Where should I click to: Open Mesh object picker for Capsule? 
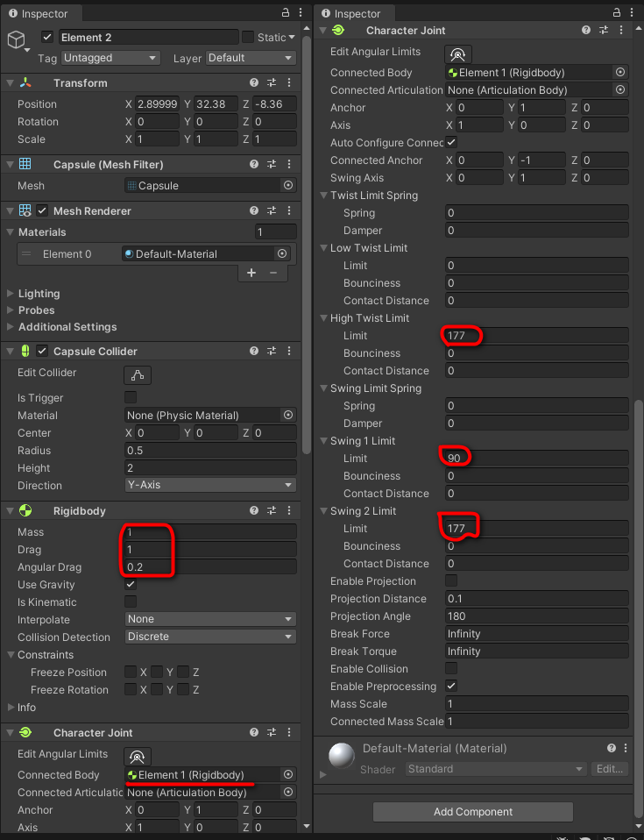(x=287, y=186)
